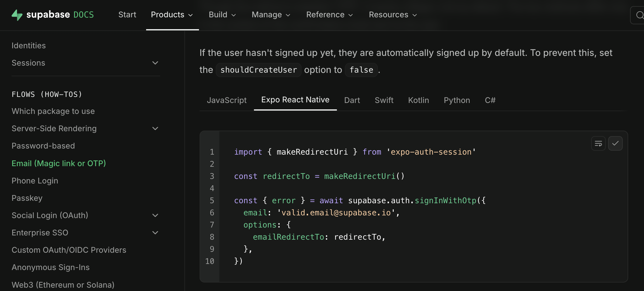The width and height of the screenshot is (644, 291).
Task: Switch to the Swift code tab
Action: (384, 100)
